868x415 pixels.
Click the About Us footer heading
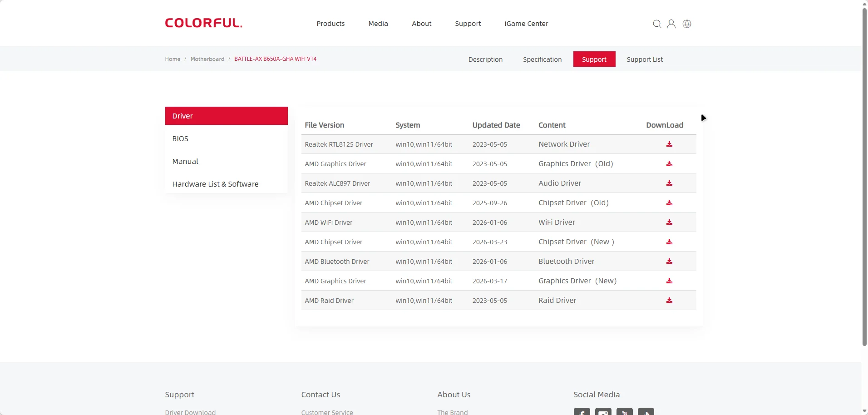(x=454, y=395)
